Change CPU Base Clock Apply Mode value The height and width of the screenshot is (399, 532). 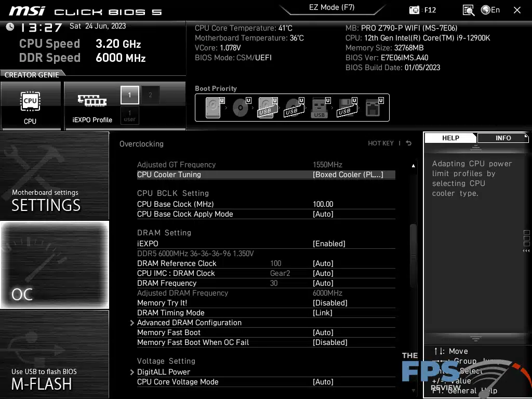(323, 214)
